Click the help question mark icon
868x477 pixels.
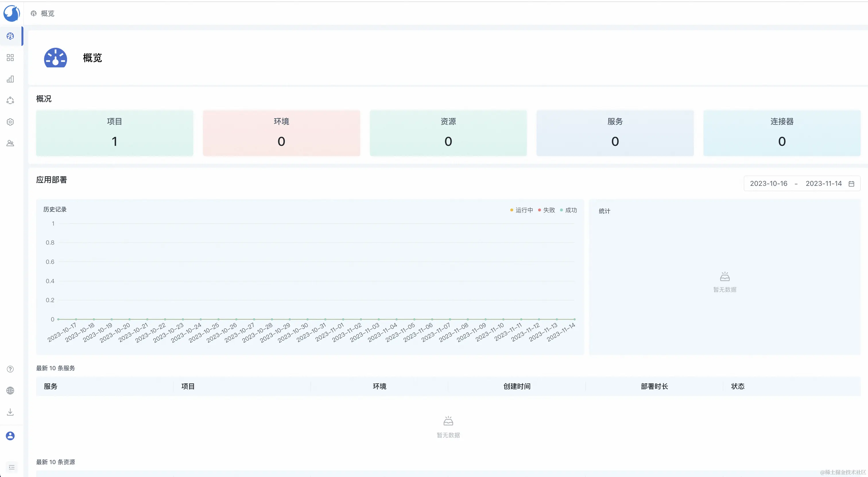[x=10, y=369]
